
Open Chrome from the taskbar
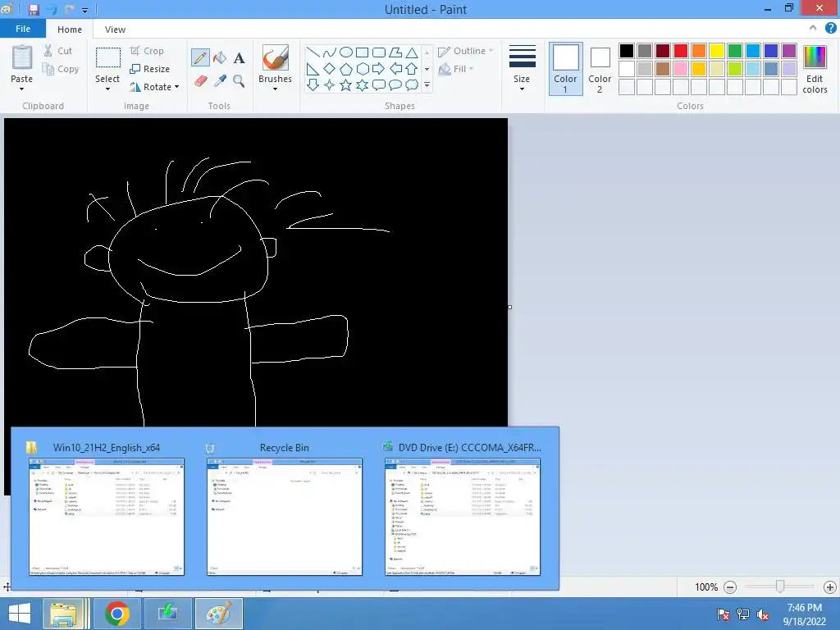click(117, 614)
